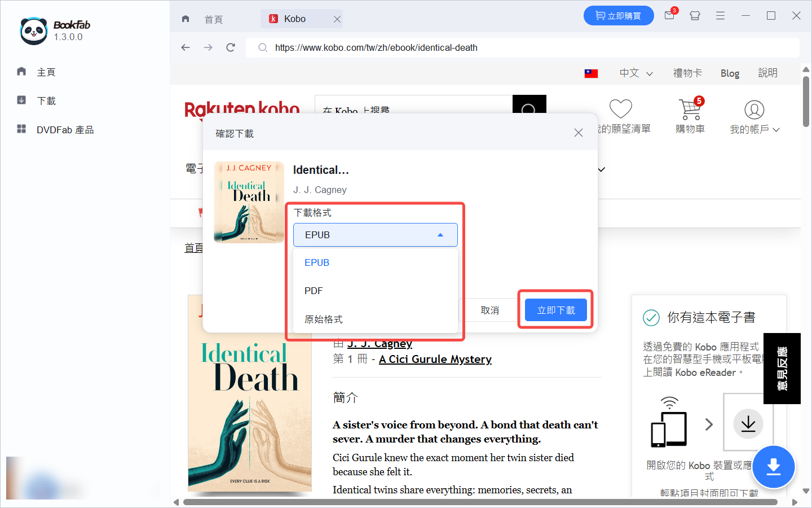
Task: Click the URL address field
Action: pyautogui.click(x=522, y=47)
